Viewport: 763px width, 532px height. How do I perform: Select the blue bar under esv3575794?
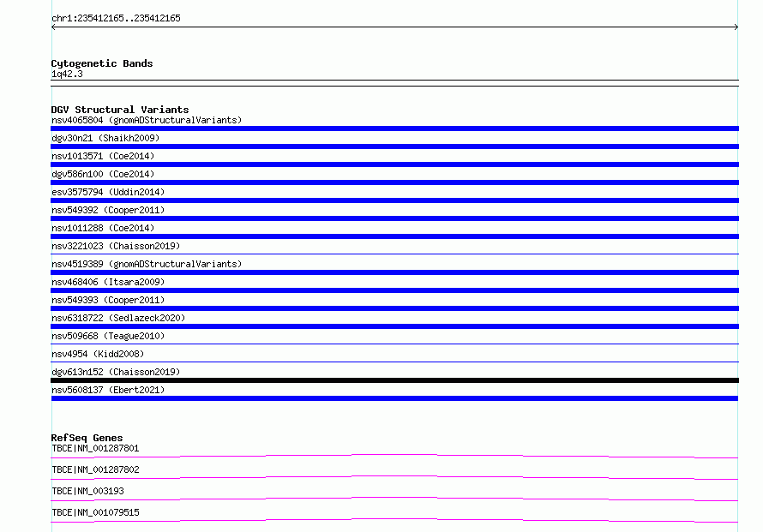[x=394, y=200]
